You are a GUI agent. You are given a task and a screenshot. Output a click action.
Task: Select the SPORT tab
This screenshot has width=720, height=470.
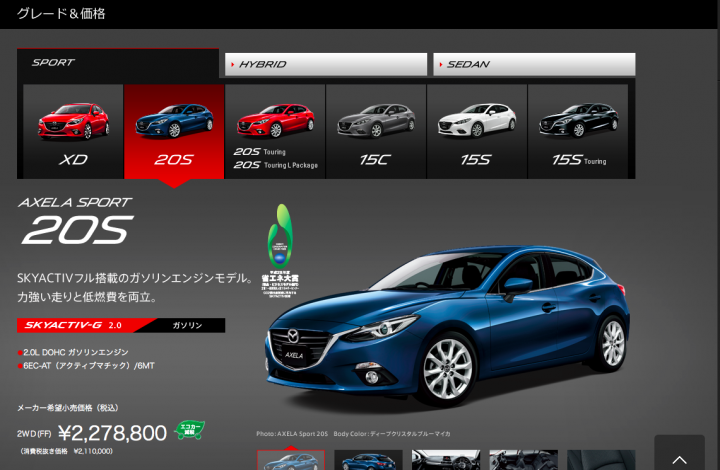(x=118, y=63)
